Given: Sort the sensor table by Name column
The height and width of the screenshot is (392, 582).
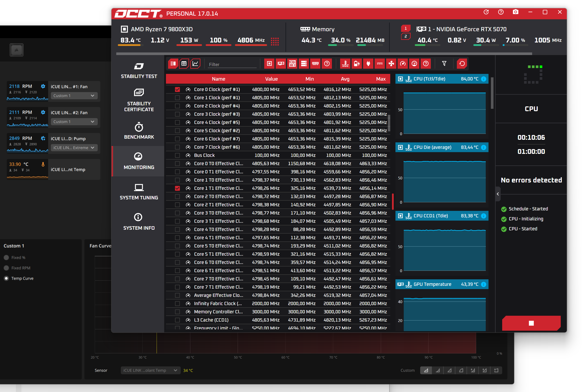Looking at the screenshot, I should pyautogui.click(x=218, y=79).
